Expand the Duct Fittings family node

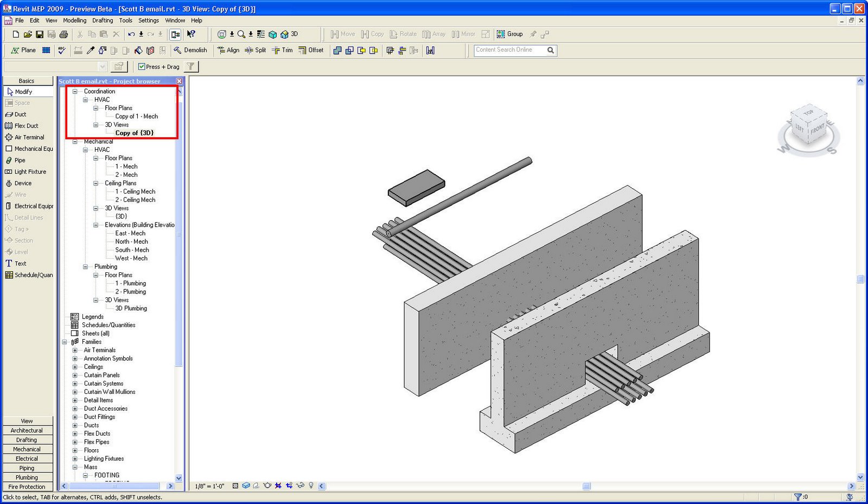[75, 417]
